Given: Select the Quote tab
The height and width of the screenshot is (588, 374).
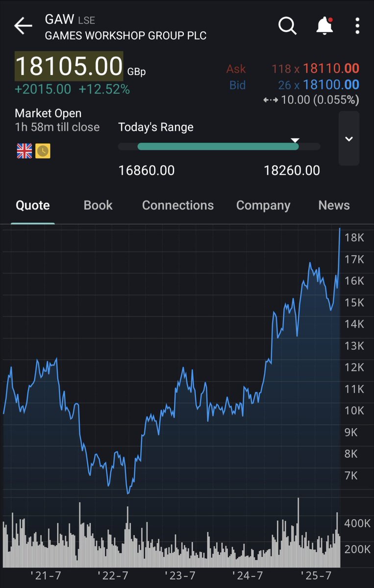Looking at the screenshot, I should tap(32, 205).
